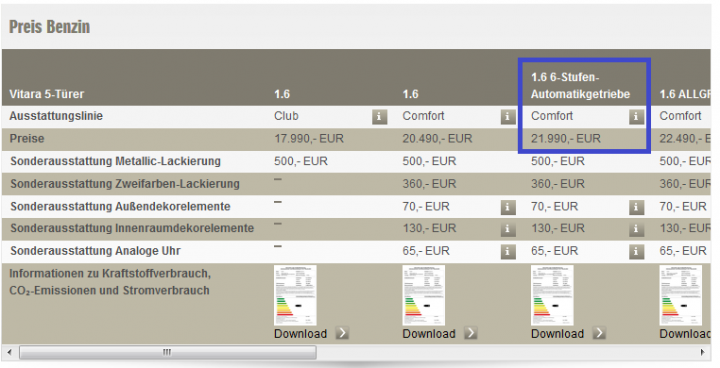Click 'Sonderausstattung Metallic-Lackierung' row label
This screenshot has height=368, width=720.
coord(115,162)
